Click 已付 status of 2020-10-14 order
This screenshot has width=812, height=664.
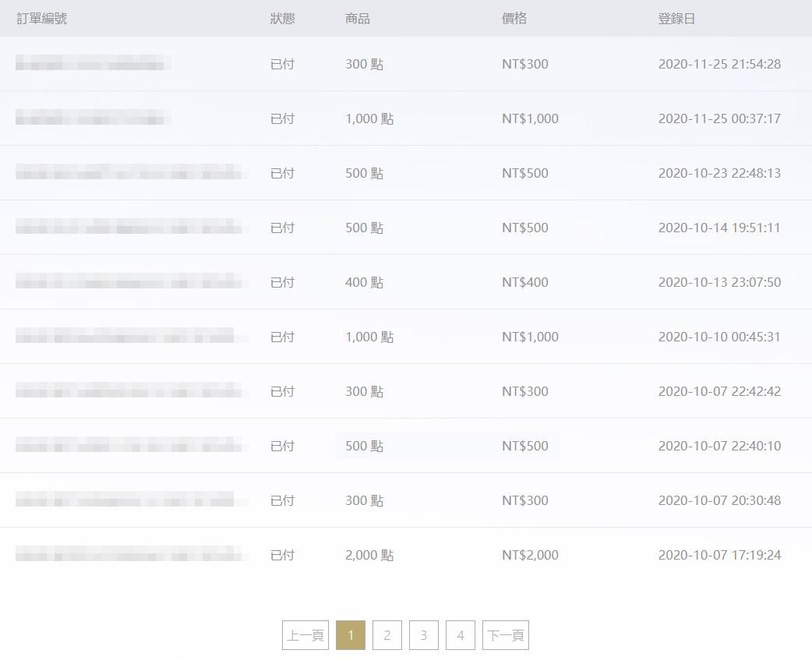[x=282, y=228]
